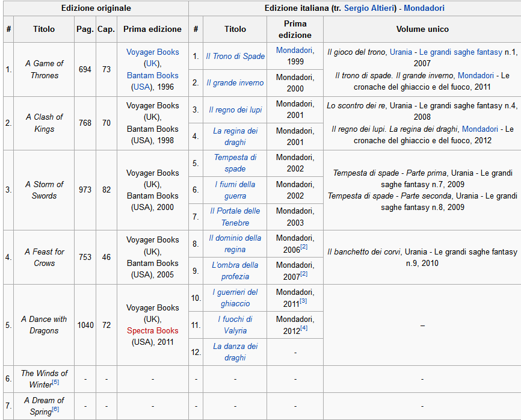Click the chapter count "46"
This screenshot has width=521, height=420.
point(106,257)
